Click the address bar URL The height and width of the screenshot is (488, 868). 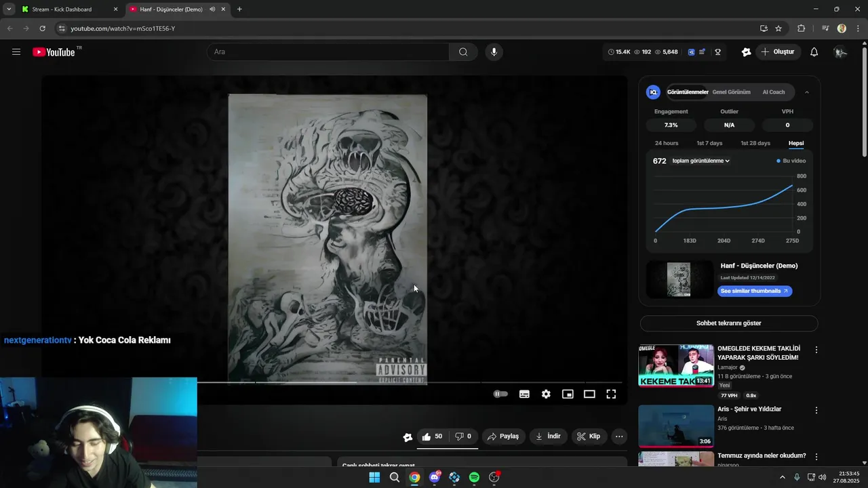coord(123,28)
